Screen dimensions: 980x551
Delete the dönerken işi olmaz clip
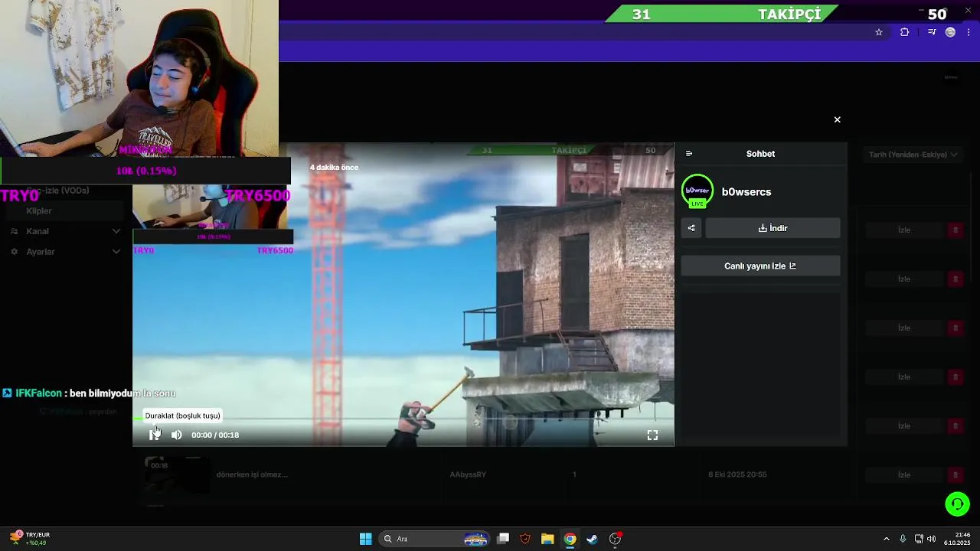pyautogui.click(x=955, y=474)
